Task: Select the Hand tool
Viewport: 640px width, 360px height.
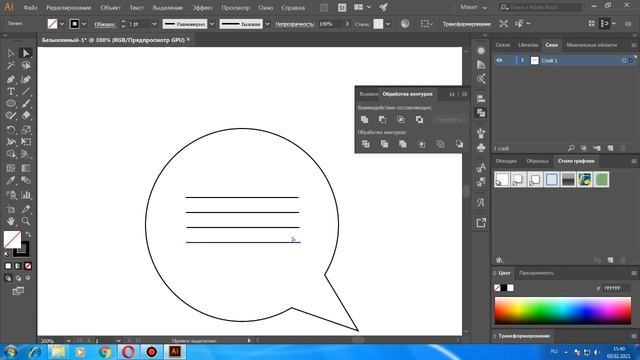Action: (x=11, y=221)
